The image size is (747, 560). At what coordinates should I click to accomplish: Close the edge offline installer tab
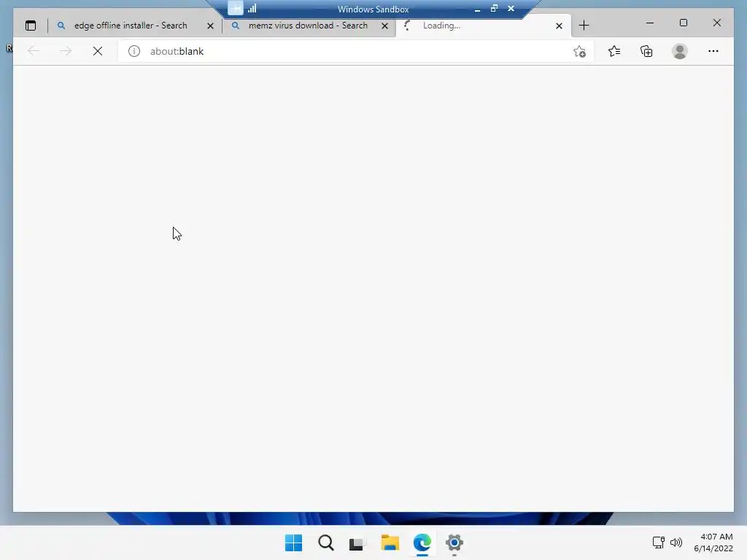pyautogui.click(x=210, y=26)
